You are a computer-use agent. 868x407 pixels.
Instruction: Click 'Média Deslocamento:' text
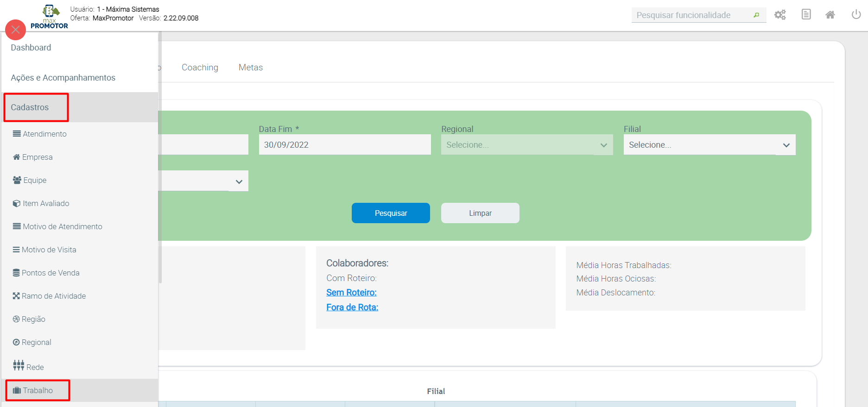(615, 293)
